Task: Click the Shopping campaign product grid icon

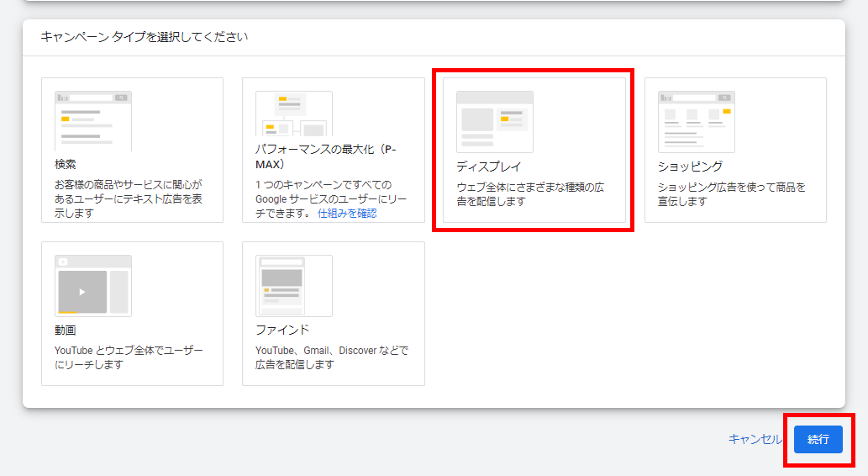Action: pyautogui.click(x=696, y=121)
